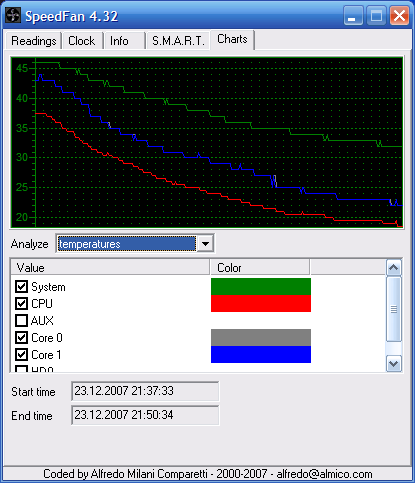This screenshot has height=486, width=417.
Task: Click the End time field
Action: tap(145, 415)
